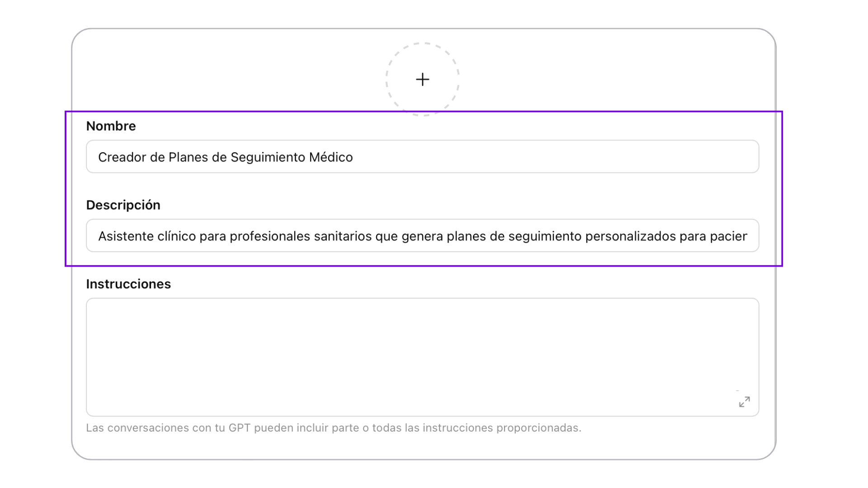Click the plus icon to add image
Viewport: 868px width, 488px height.
423,80
